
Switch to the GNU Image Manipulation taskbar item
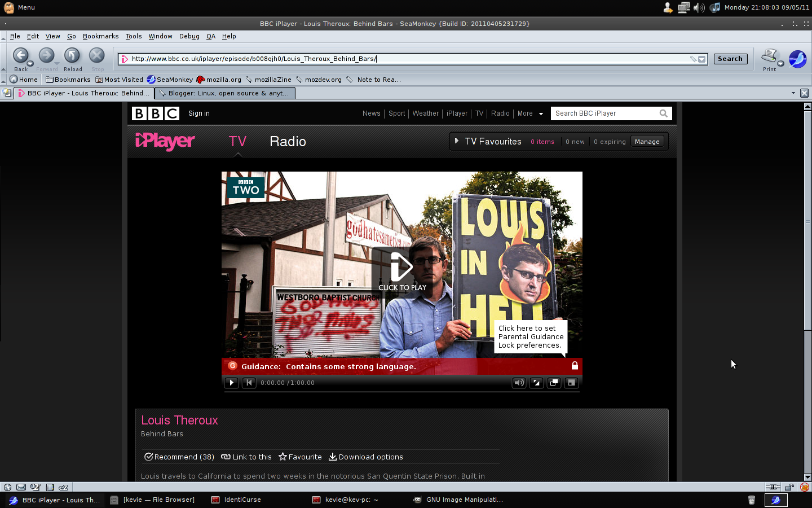click(x=458, y=500)
